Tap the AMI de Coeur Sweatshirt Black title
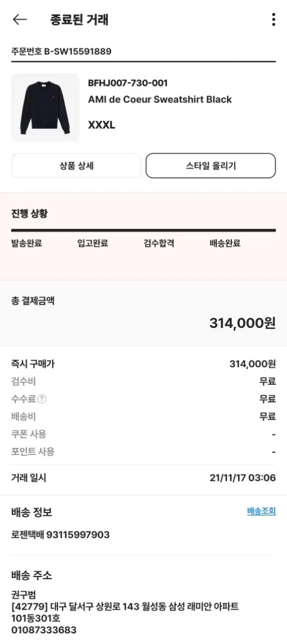287x644 pixels. coord(160,99)
